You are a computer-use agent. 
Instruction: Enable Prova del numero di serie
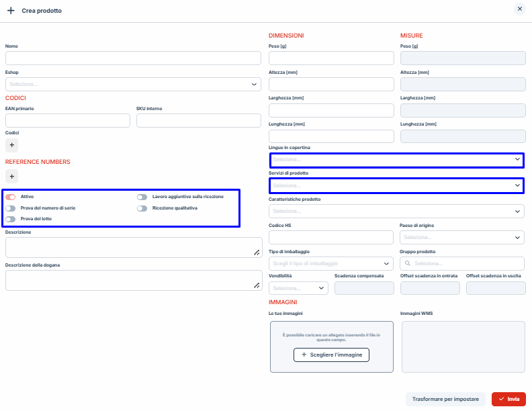coord(11,208)
